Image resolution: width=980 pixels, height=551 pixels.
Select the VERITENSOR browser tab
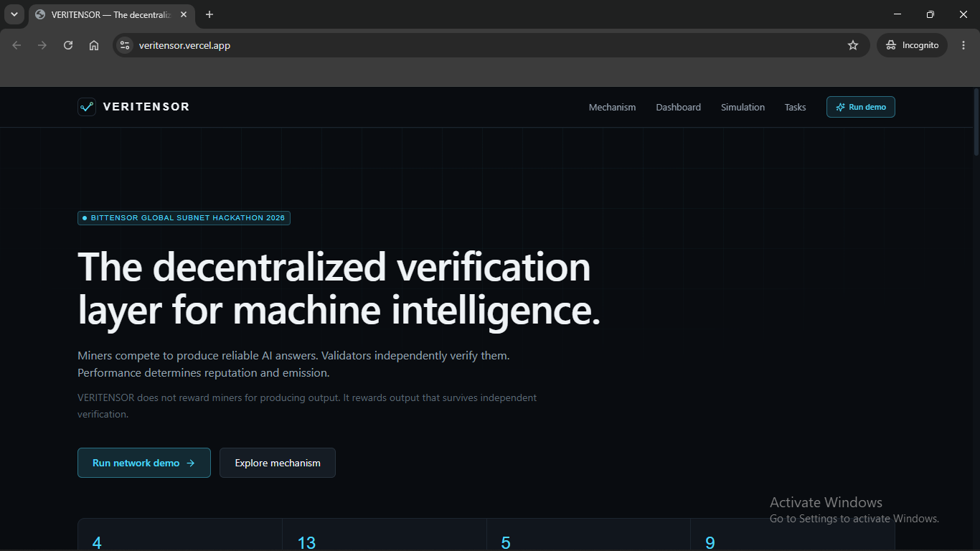(113, 15)
